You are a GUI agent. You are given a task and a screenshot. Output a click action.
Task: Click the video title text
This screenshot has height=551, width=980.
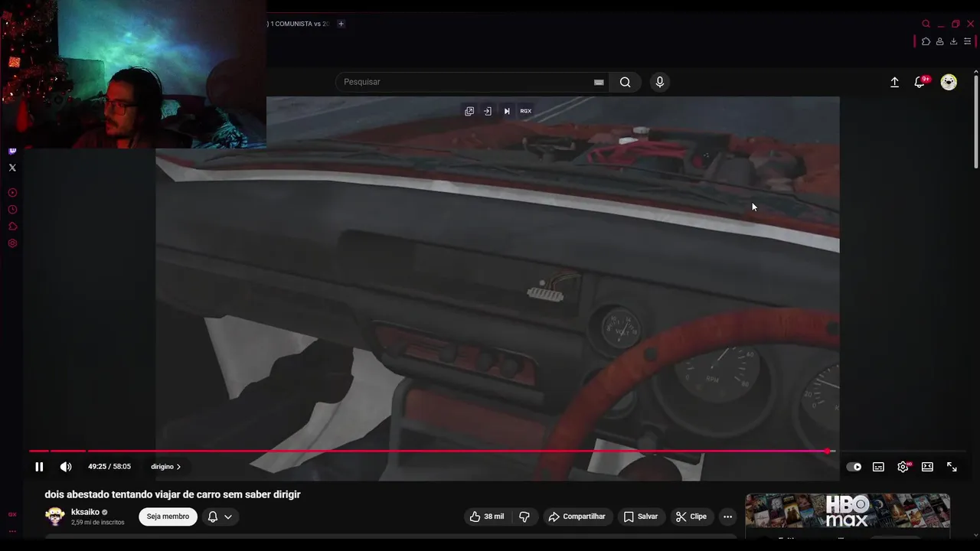point(172,494)
